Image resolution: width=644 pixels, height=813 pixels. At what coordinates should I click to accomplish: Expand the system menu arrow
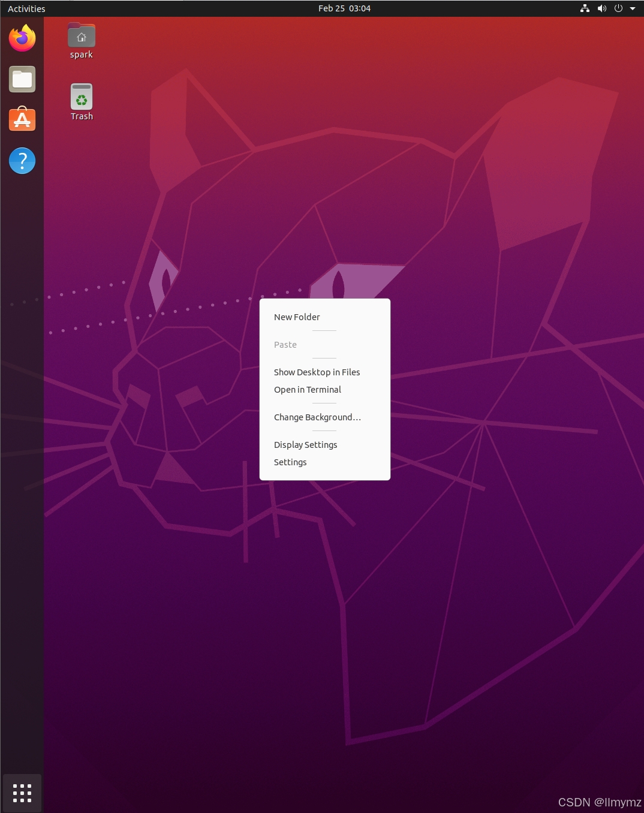click(633, 8)
